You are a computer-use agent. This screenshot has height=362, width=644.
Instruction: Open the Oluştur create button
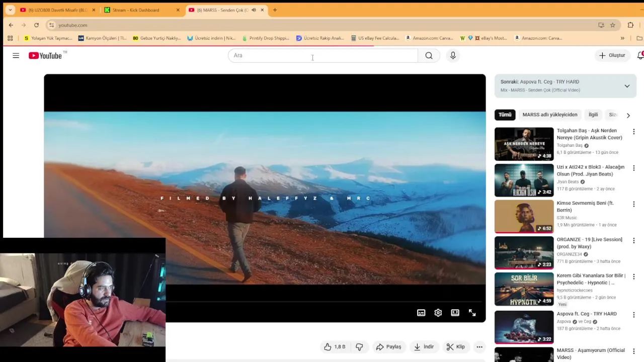point(612,55)
